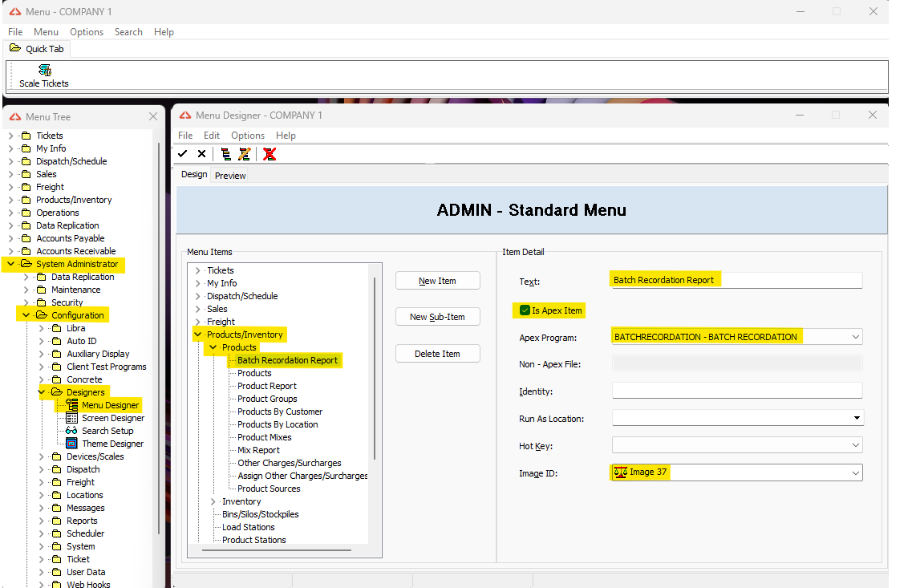
Task: Click the Reports folder icon in Menu Tree
Action: pos(57,520)
